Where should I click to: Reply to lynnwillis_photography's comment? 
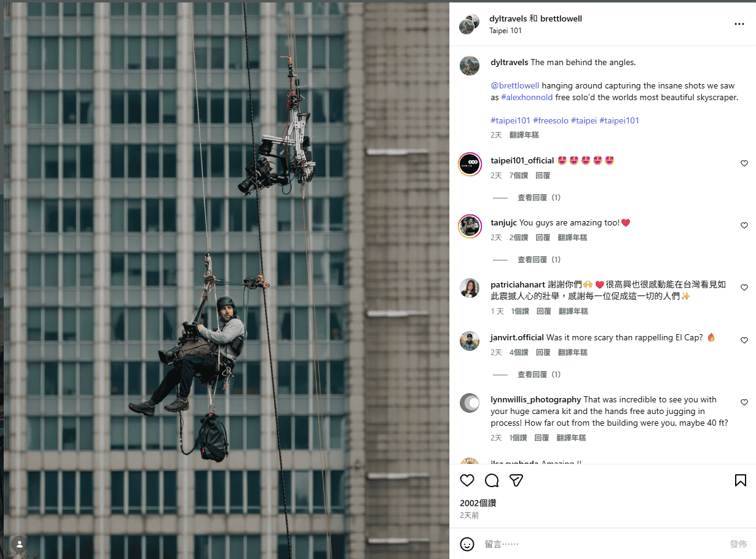pyautogui.click(x=541, y=438)
